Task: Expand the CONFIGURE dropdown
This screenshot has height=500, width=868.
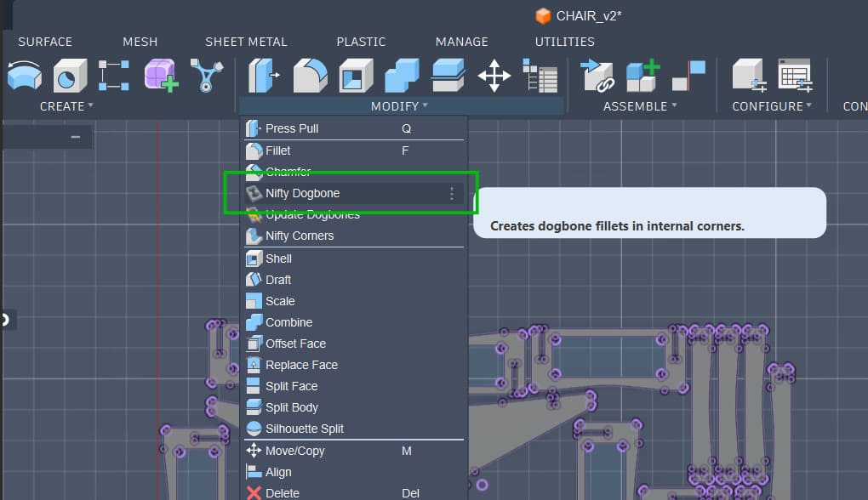Action: [772, 106]
